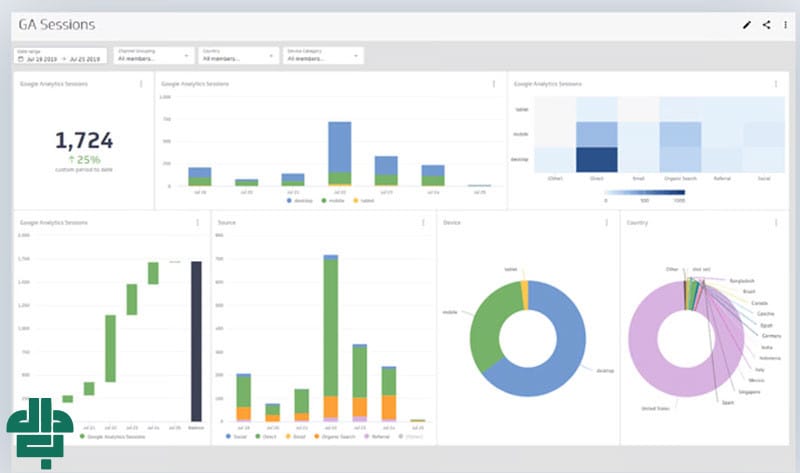Viewport: 800px width, 473px height.
Task: Toggle Google Analytics Sessions legend under waterfall chart
Action: point(112,437)
